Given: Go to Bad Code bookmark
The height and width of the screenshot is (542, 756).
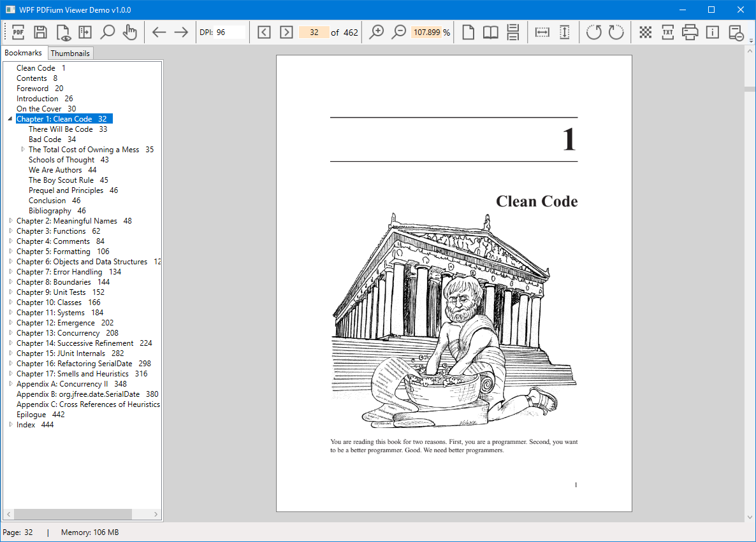Looking at the screenshot, I should [52, 139].
